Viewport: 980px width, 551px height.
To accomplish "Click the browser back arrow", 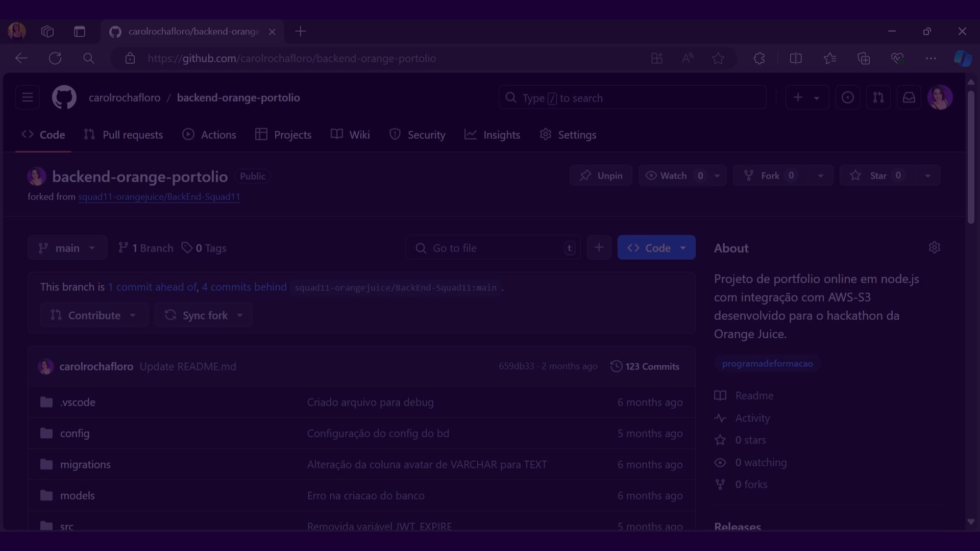I will pyautogui.click(x=21, y=58).
